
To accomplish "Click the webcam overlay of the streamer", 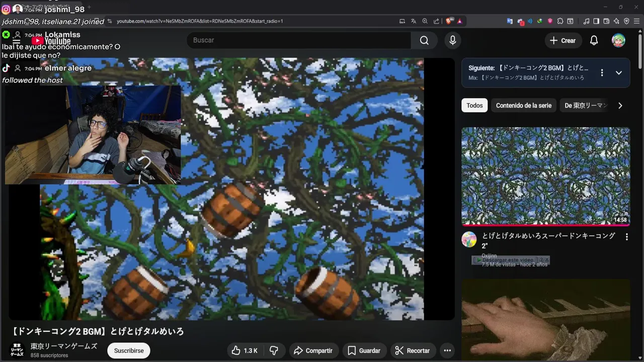I will click(x=93, y=135).
